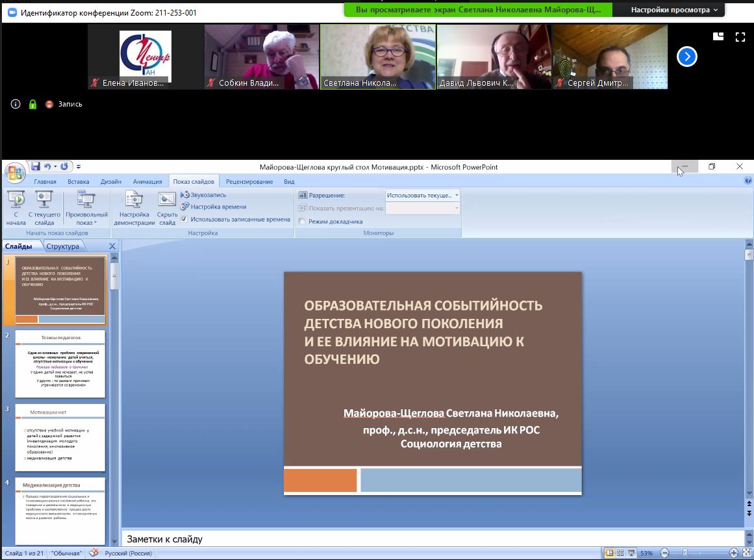Open "Настройка демонстрации" slideshow settings
Screen dimensions: 754x560
tap(134, 208)
